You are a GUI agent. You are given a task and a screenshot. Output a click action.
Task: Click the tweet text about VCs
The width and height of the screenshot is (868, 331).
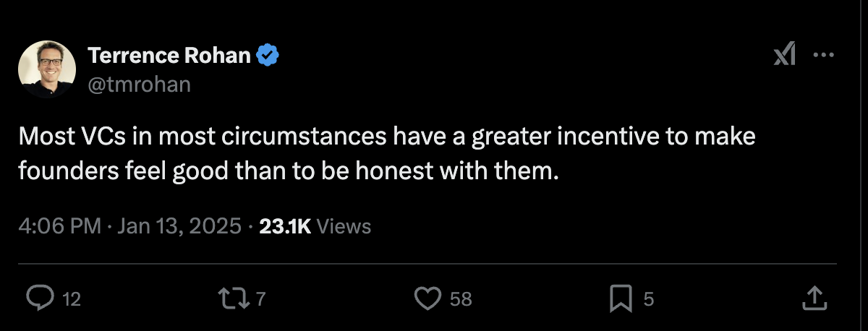[386, 153]
